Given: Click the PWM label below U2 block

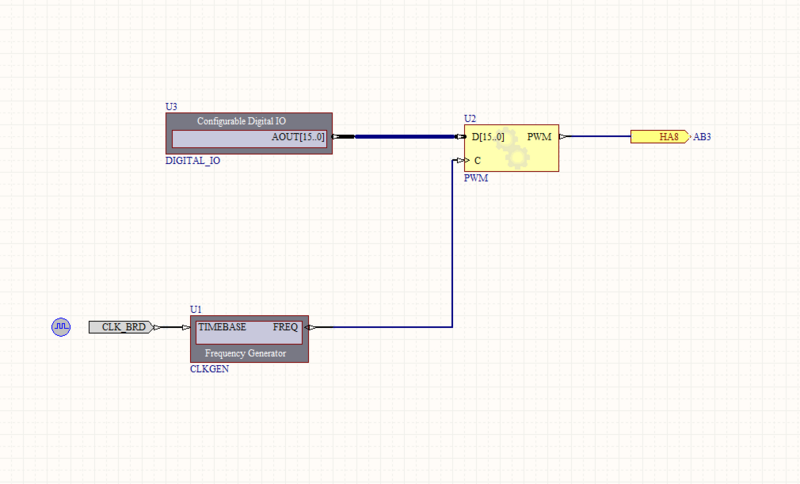Looking at the screenshot, I should click(x=474, y=178).
